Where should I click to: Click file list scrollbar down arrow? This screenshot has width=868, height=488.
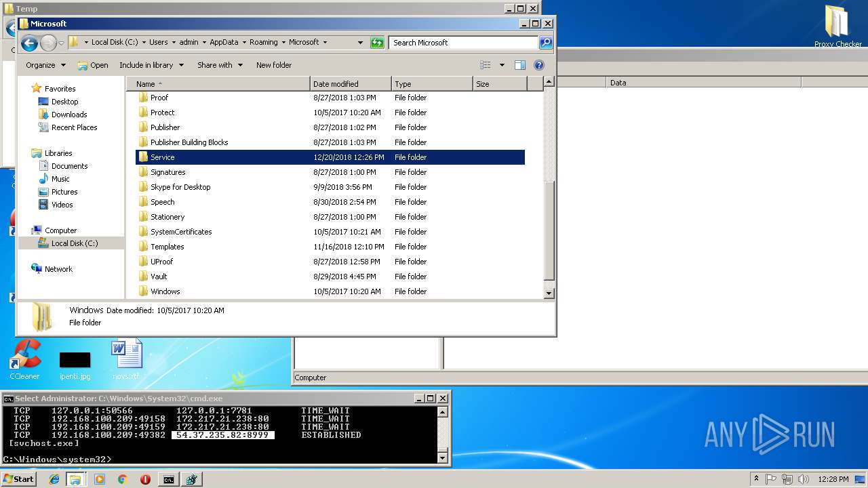[549, 293]
